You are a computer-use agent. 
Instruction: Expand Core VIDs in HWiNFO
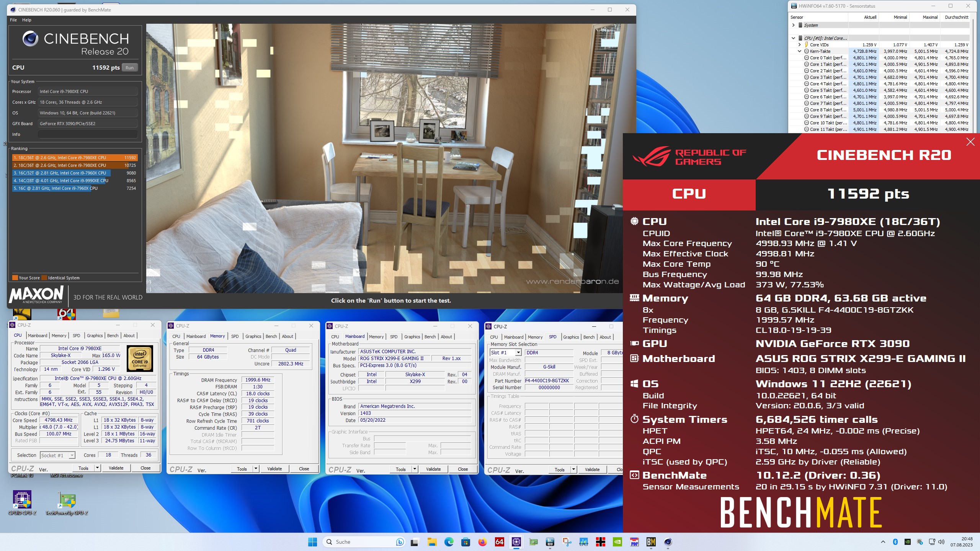pos(799,45)
